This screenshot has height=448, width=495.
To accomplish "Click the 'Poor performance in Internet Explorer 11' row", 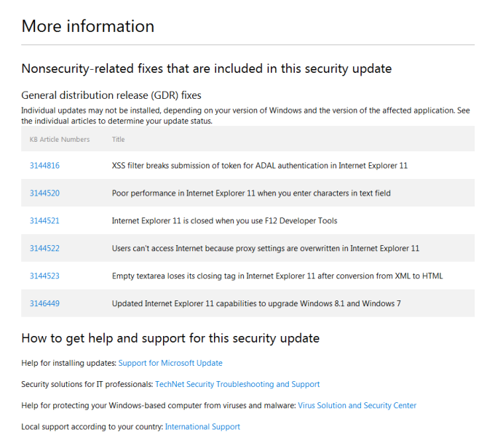I will point(251,193).
